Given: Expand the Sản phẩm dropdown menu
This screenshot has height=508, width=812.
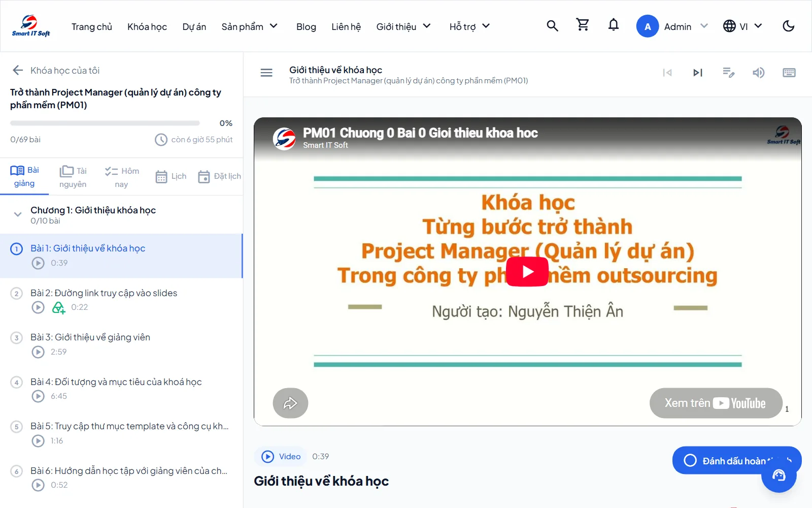Looking at the screenshot, I should coord(250,26).
